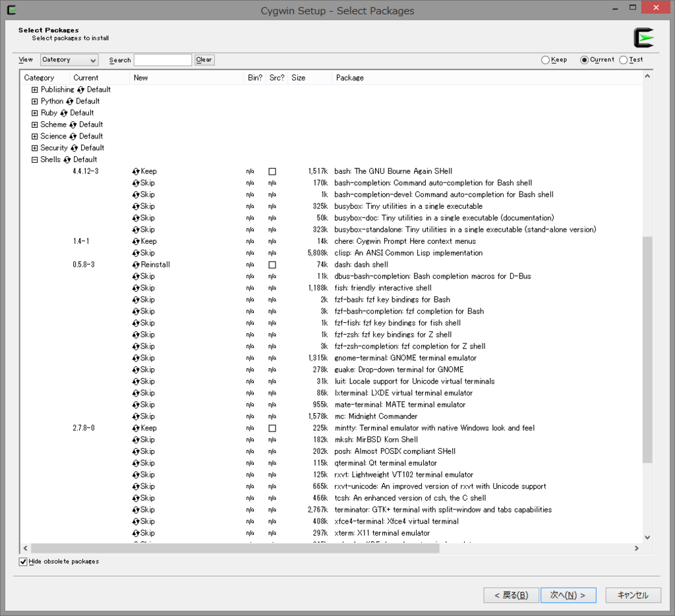Click the cycle icon for mksh
Image resolution: width=675 pixels, height=616 pixels.
tap(136, 440)
